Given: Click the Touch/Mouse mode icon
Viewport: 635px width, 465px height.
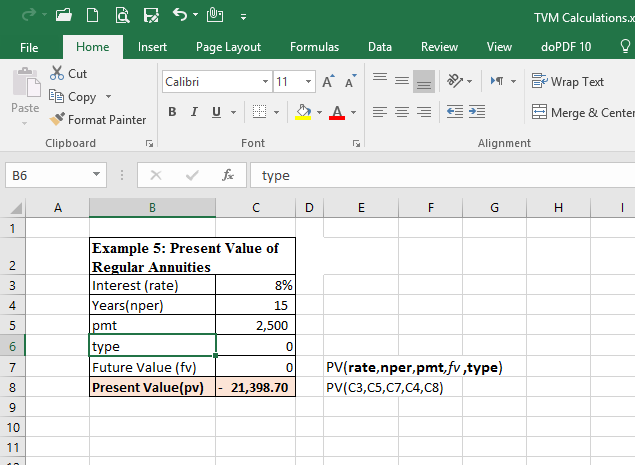Looking at the screenshot, I should coord(215,15).
